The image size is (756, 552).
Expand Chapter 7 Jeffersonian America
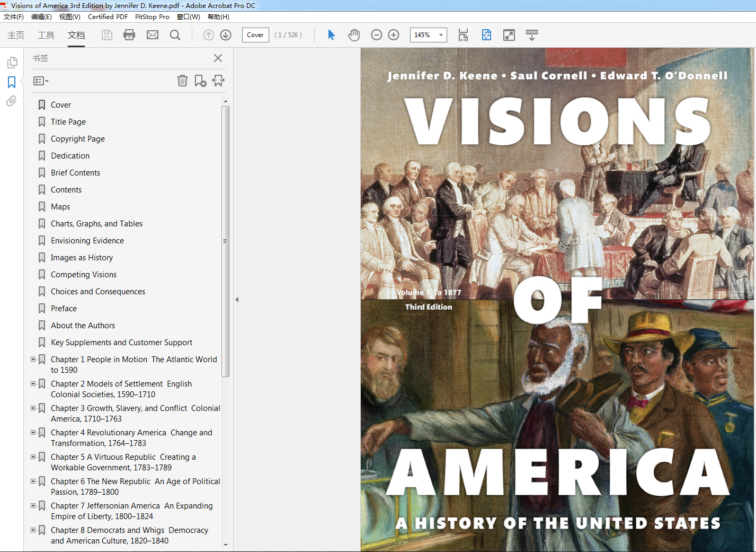coord(33,505)
